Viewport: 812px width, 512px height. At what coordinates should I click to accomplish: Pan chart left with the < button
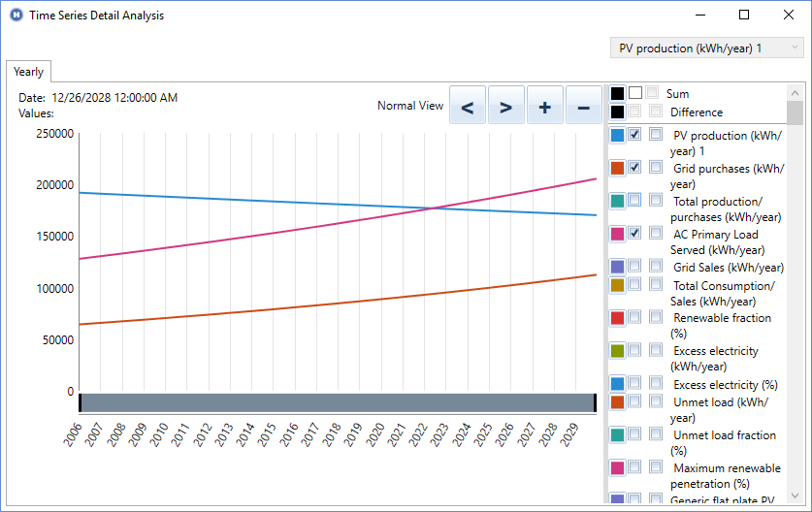(467, 105)
